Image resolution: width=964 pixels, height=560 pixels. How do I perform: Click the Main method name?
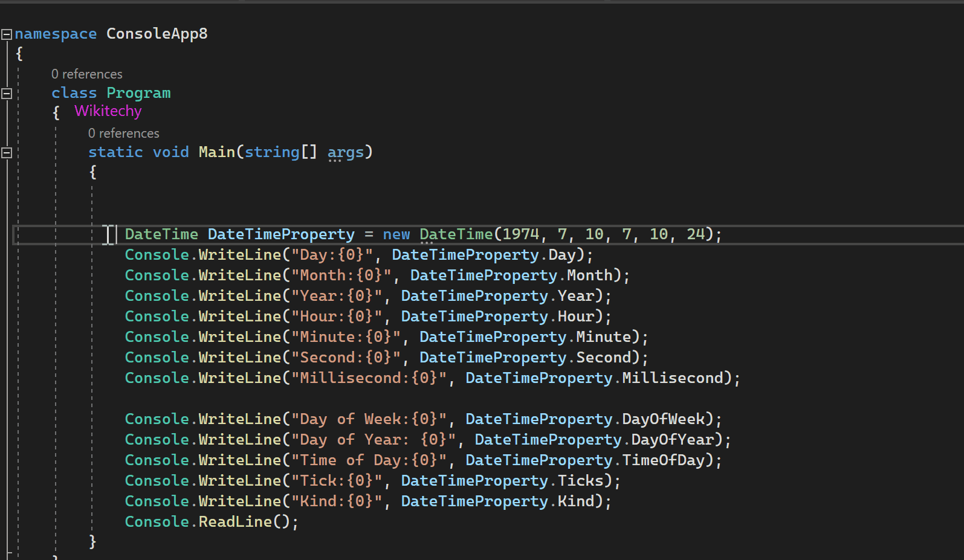[x=216, y=152]
